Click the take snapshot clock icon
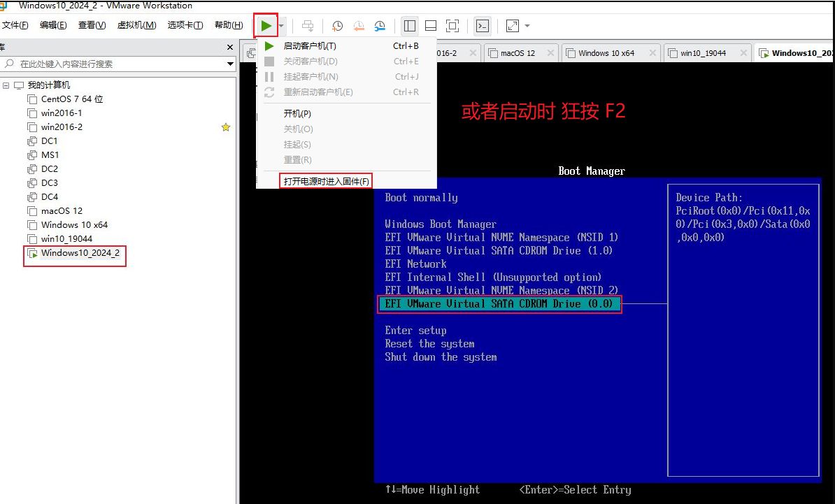The width and height of the screenshot is (835, 504). (x=337, y=26)
